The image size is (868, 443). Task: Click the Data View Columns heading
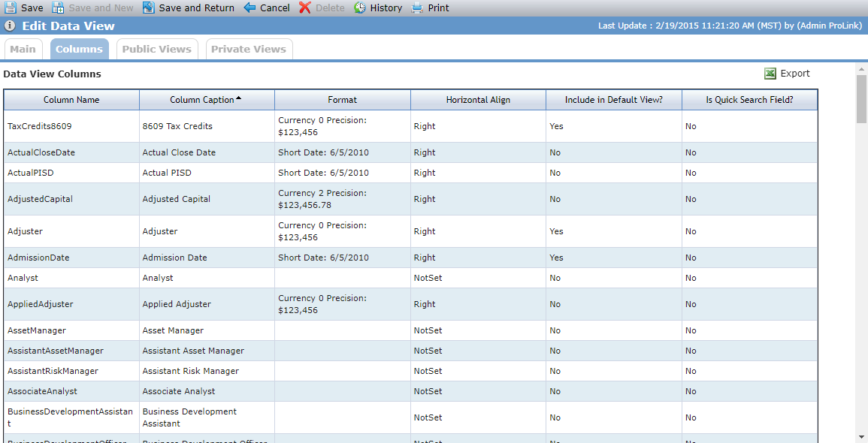52,74
